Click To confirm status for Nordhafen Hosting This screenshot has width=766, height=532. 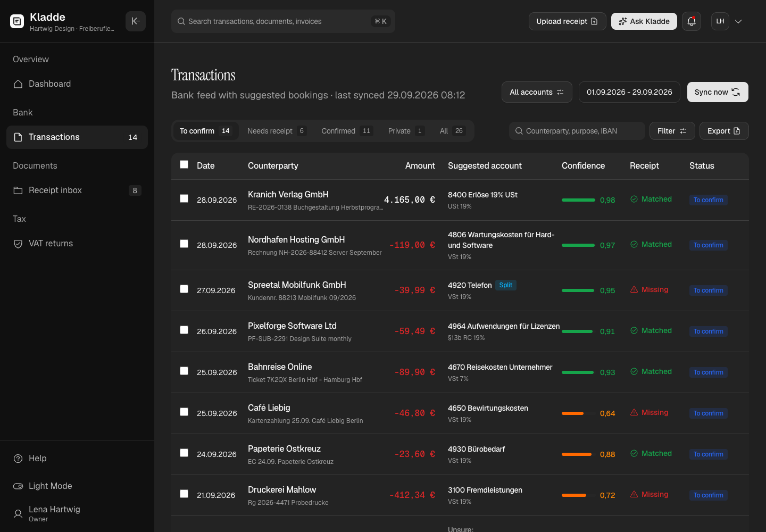point(709,245)
